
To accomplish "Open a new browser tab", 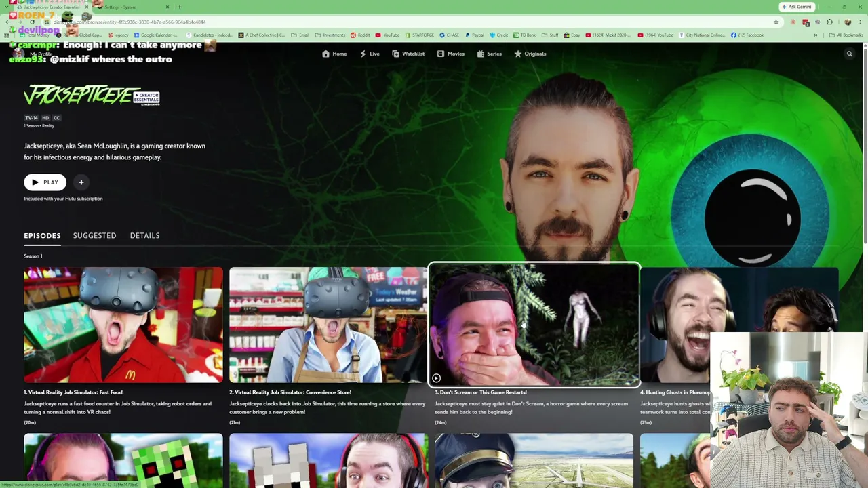I will tap(179, 7).
